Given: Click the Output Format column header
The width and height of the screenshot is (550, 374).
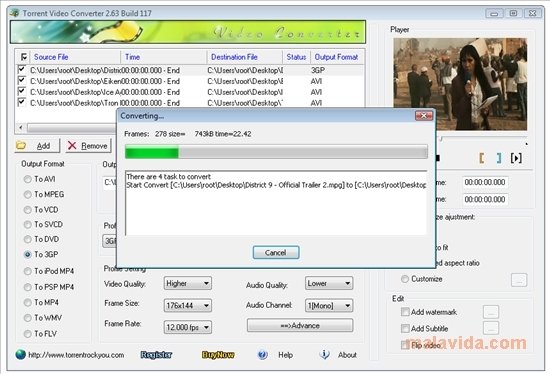Looking at the screenshot, I should point(337,57).
